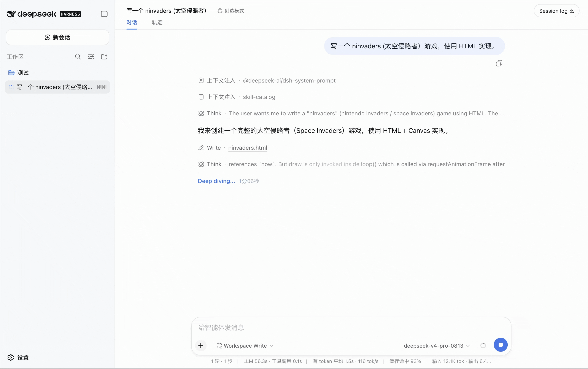Click the HARNESS badge
Viewport: 588px width, 369px height.
click(70, 14)
